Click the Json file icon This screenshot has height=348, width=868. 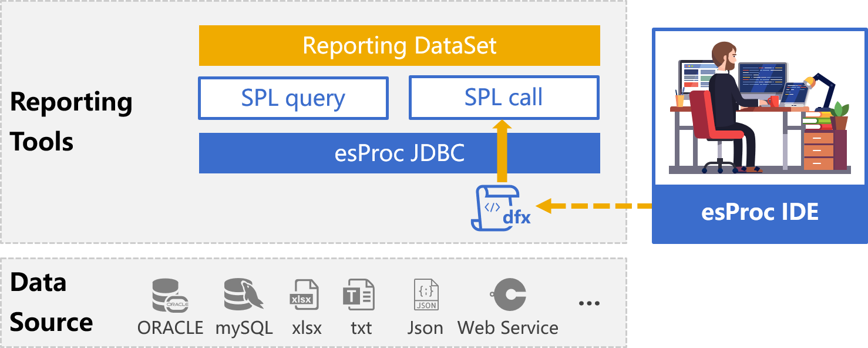point(426,295)
